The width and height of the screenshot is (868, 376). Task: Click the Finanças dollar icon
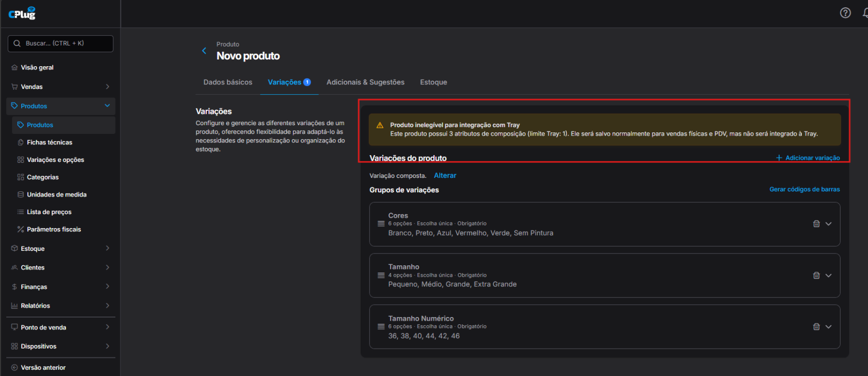point(14,287)
